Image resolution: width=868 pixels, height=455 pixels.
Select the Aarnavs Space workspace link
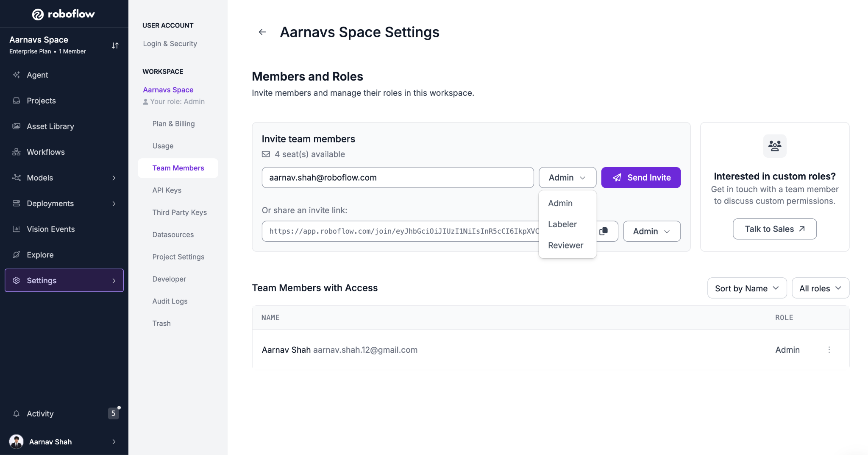(x=168, y=89)
